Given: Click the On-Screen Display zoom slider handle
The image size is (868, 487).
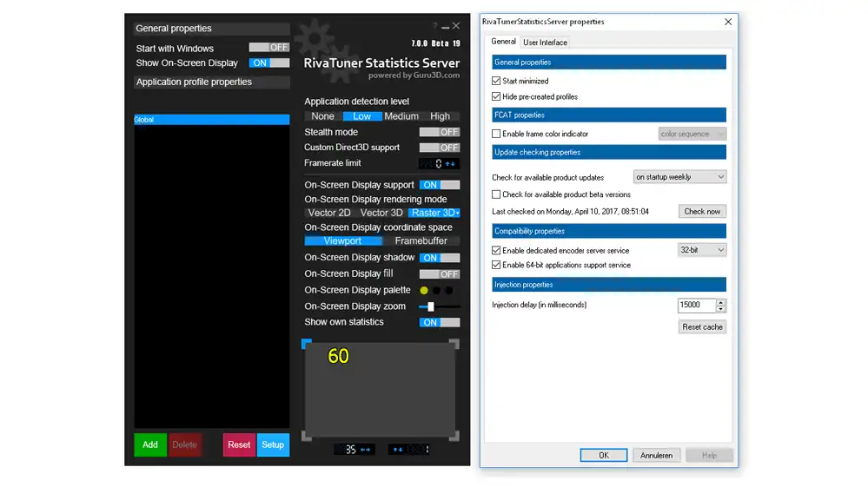Looking at the screenshot, I should 431,306.
